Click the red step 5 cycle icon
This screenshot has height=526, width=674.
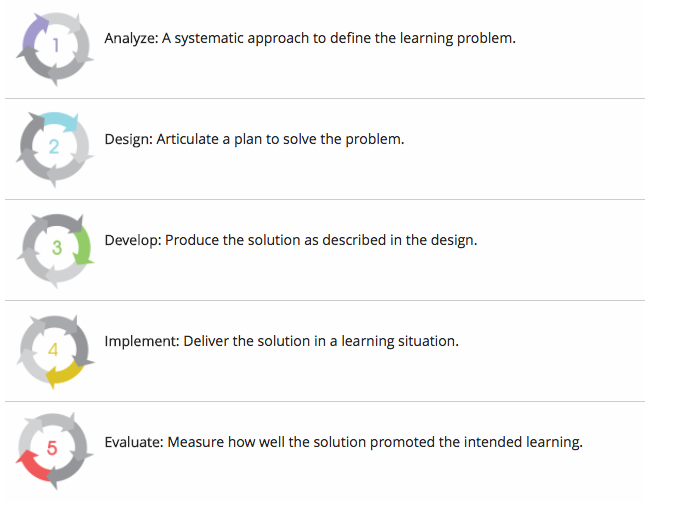55,451
